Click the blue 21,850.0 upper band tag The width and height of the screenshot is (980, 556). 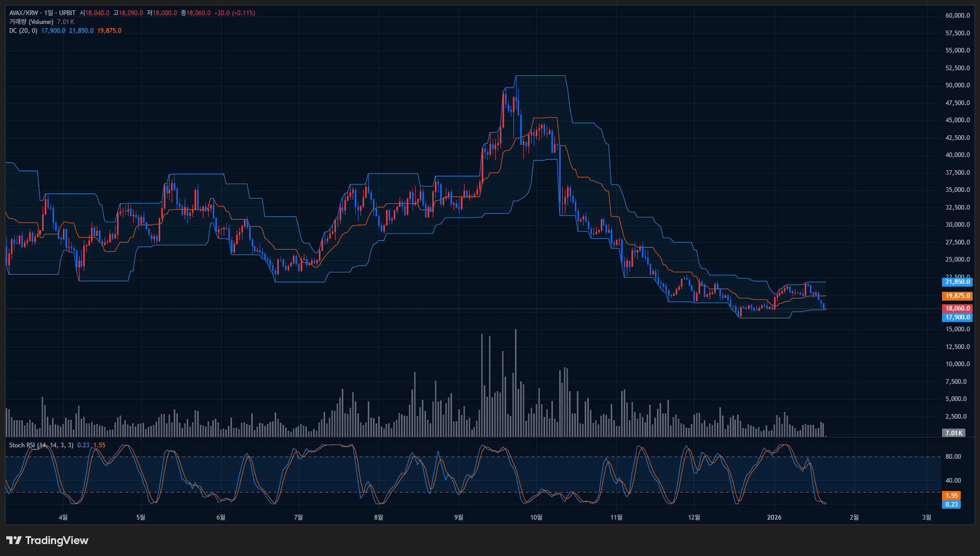coord(957,282)
